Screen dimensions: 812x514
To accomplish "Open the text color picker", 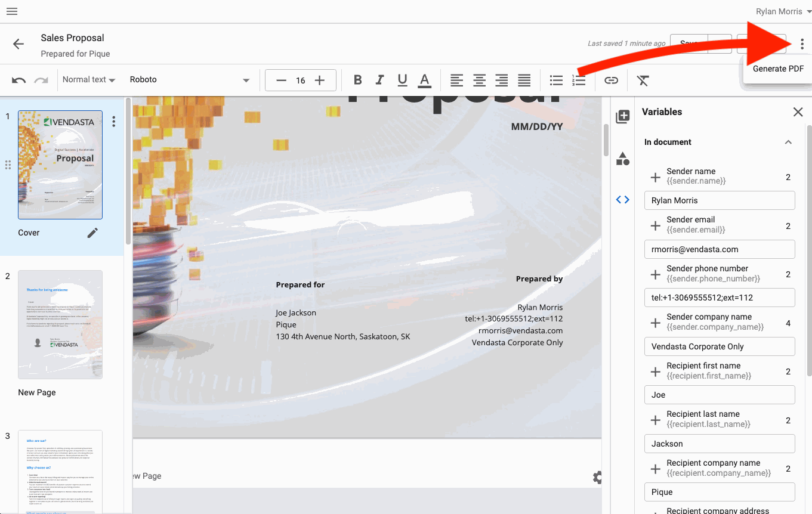I will point(424,80).
